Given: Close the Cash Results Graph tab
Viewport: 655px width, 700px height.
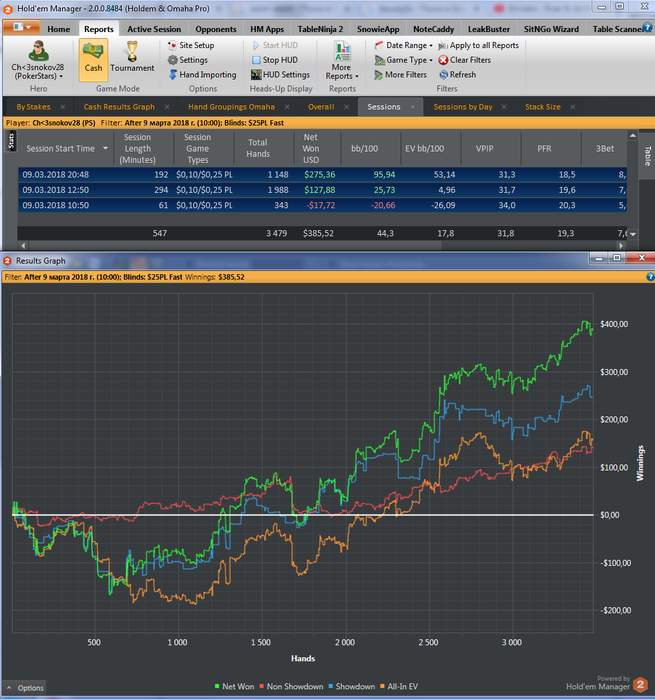Looking at the screenshot, I should point(167,107).
